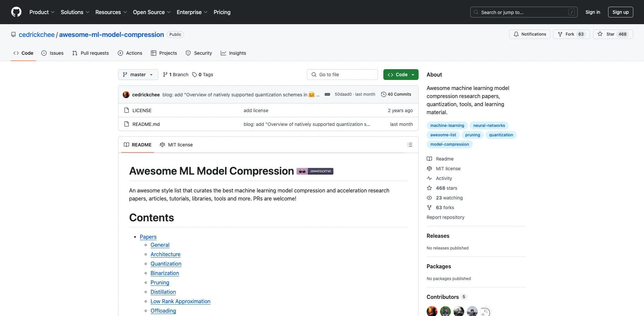The image size is (644, 316).
Task: Open Readme link in About sidebar
Action: click(440, 159)
